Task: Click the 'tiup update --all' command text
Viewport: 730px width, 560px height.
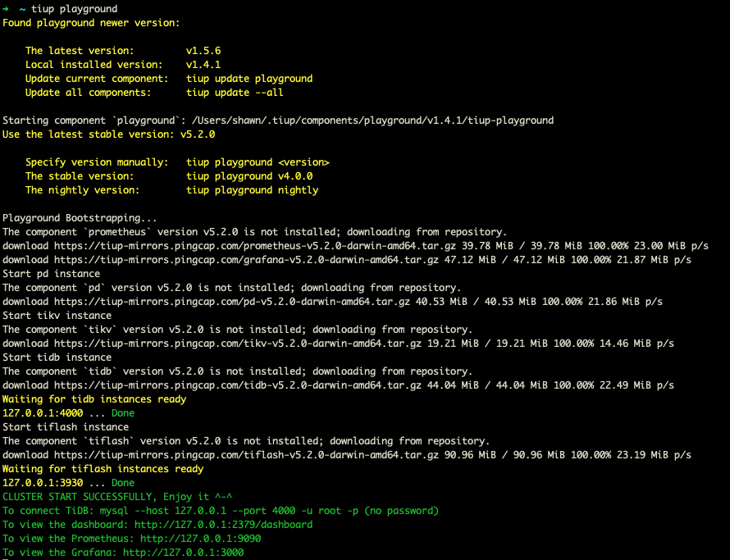Action: [235, 93]
